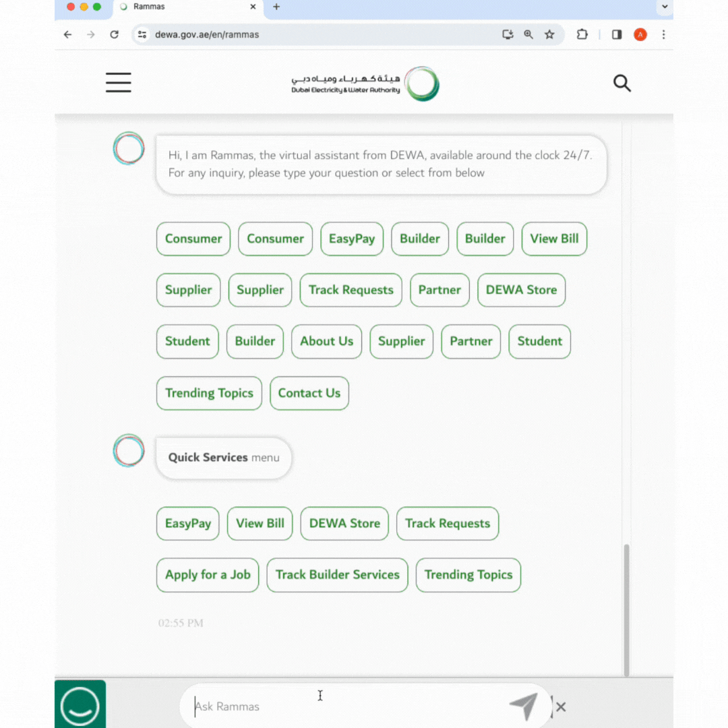Click the chat scrollbar thumb
The height and width of the screenshot is (728, 728).
[x=626, y=609]
